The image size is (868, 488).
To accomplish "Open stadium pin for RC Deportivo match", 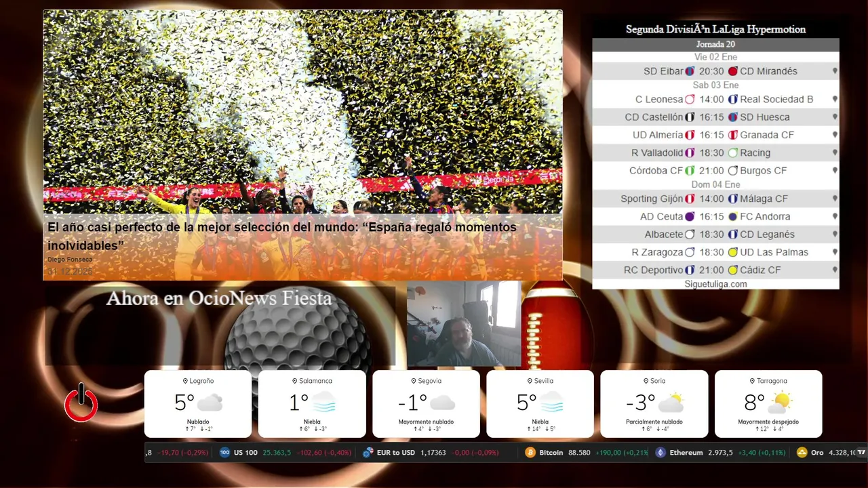I will 835,270.
